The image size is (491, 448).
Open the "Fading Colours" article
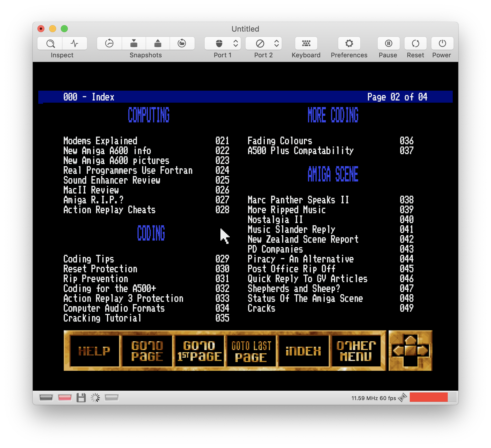[x=280, y=141]
